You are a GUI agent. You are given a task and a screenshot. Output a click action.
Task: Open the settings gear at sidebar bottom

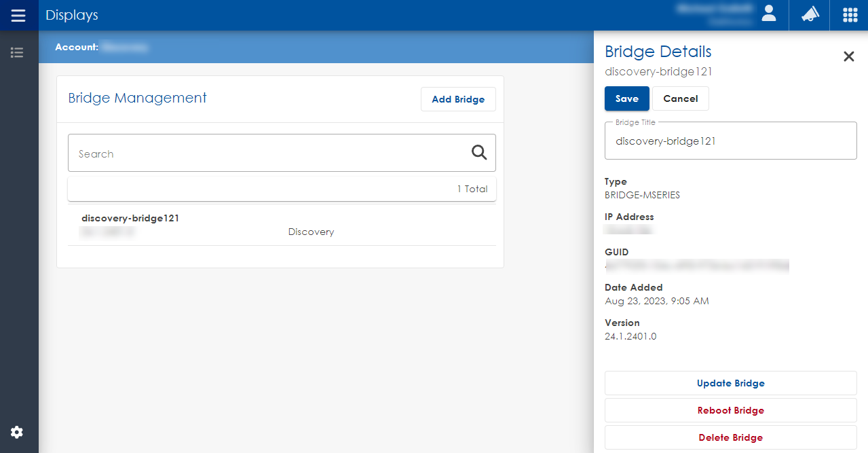coord(16,432)
